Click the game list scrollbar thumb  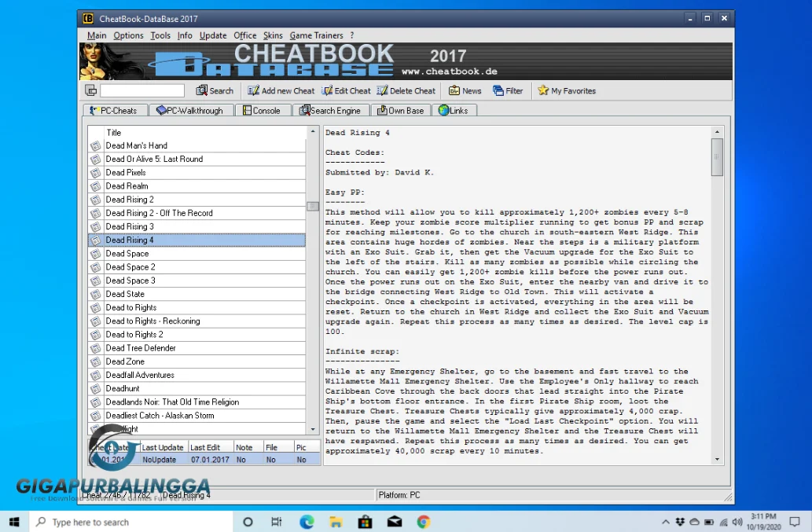[313, 206]
